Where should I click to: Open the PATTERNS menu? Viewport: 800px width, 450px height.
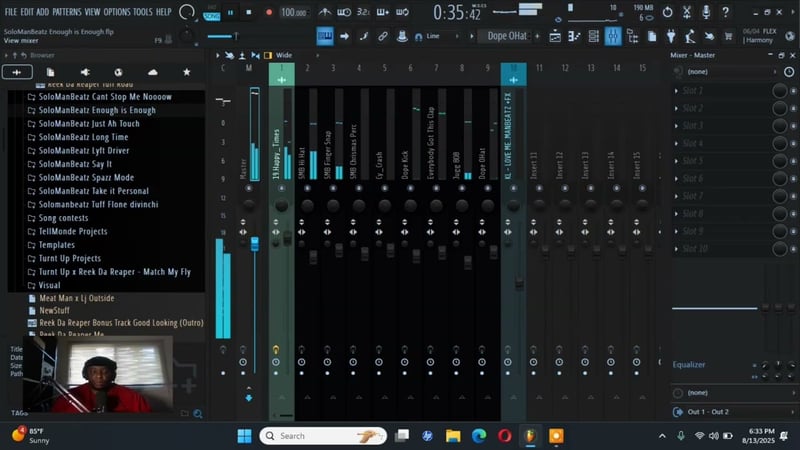67,12
